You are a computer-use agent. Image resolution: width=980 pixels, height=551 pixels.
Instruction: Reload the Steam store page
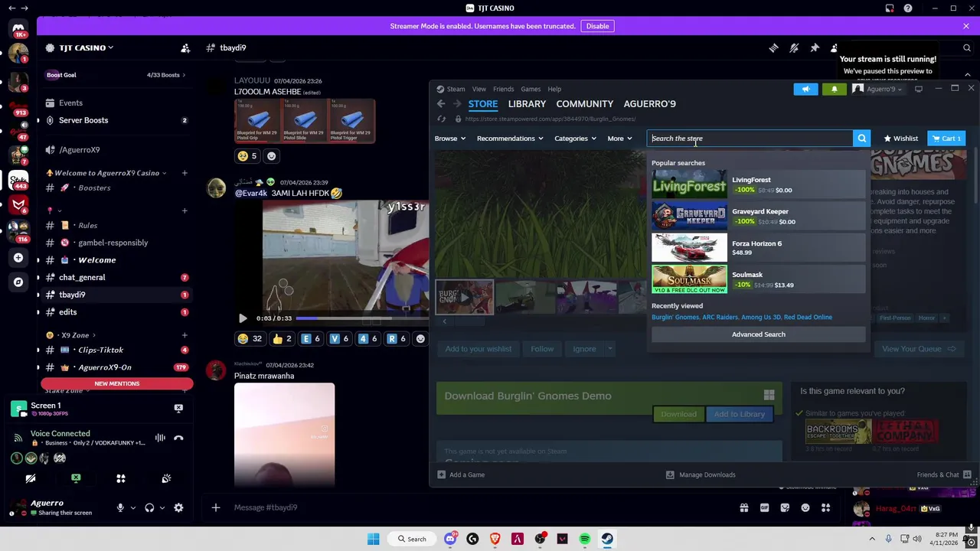[x=441, y=119]
